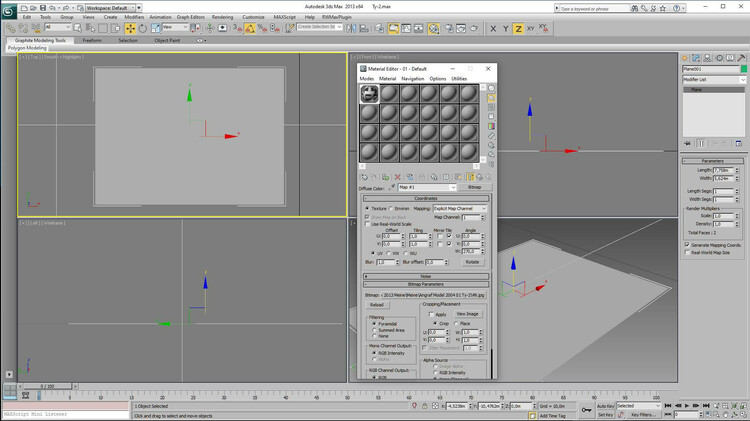Enable the Real-World Map Size checkbox
The width and height of the screenshot is (750, 421).
coord(687,253)
